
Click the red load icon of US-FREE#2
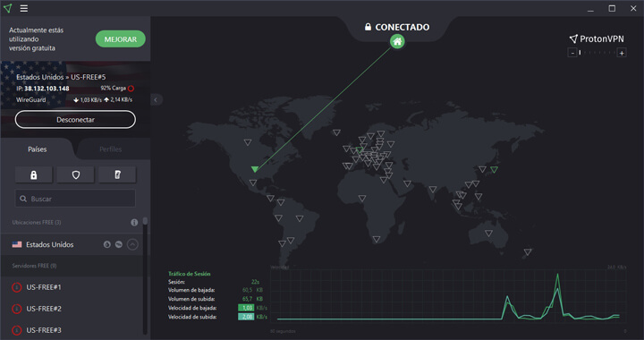(x=16, y=309)
